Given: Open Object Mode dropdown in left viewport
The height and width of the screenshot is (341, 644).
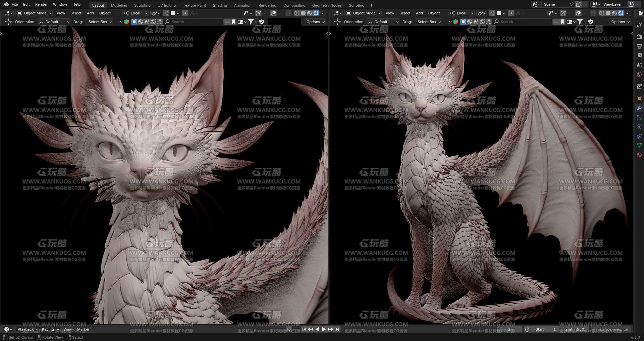Looking at the screenshot, I should click(x=35, y=13).
